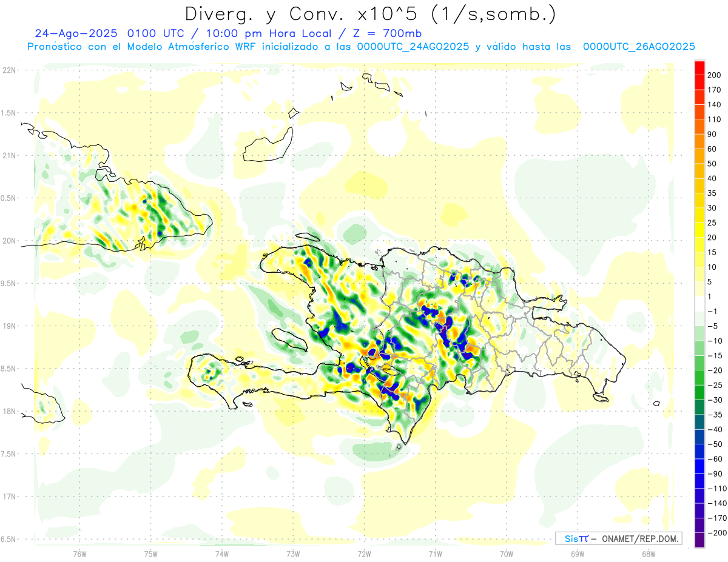The width and height of the screenshot is (728, 562).
Task: Click the colorbar label "-1"
Action: click(x=713, y=312)
